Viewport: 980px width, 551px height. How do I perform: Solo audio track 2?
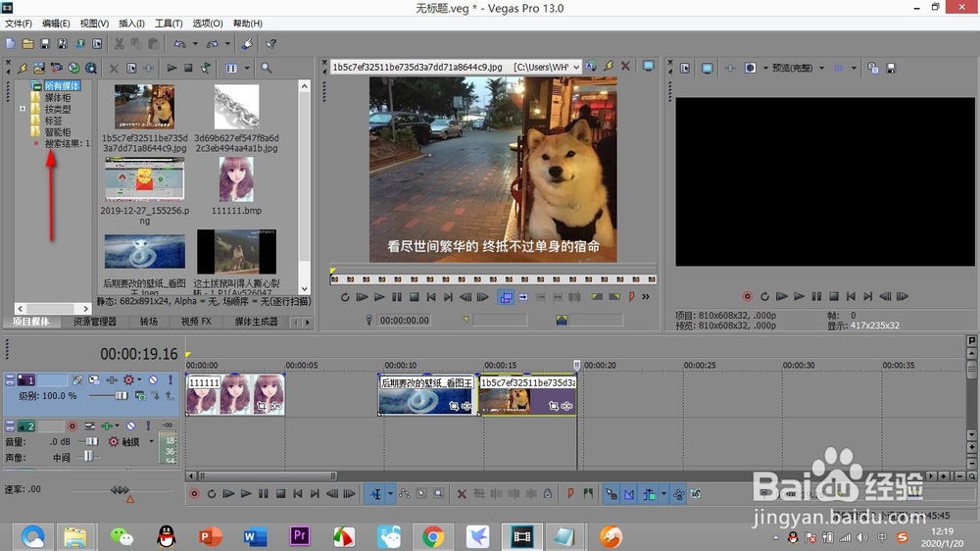pyautogui.click(x=148, y=426)
